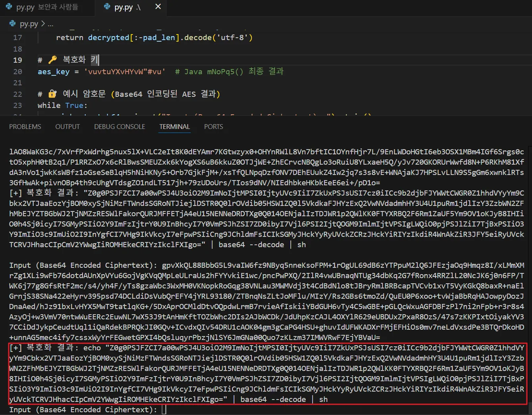Open the OUTPUT panel tab

click(x=67, y=127)
